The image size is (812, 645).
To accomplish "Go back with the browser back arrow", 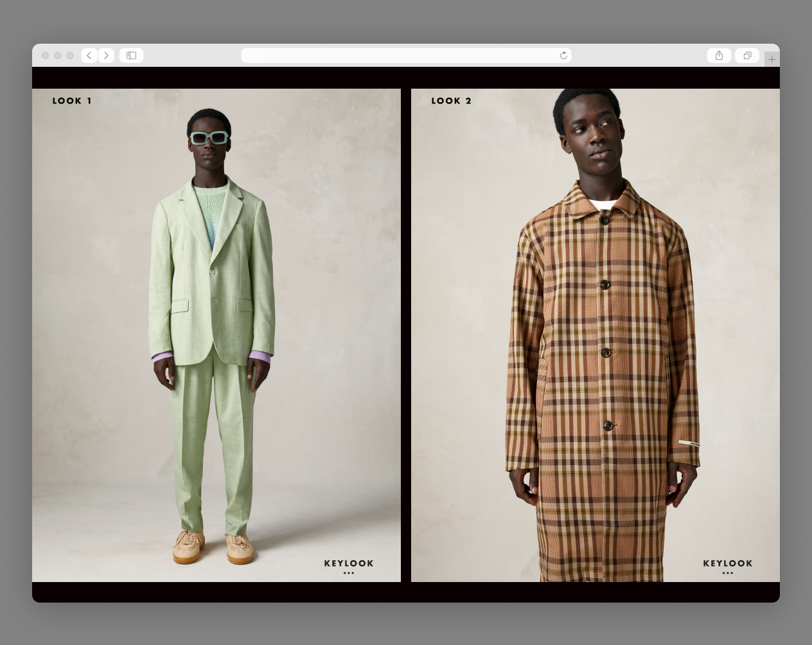I will tap(89, 56).
